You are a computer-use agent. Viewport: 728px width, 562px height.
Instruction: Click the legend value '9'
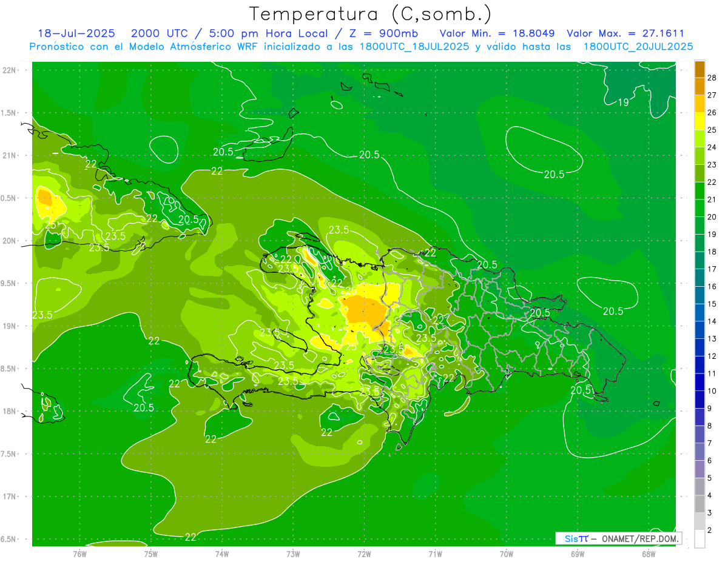tap(710, 409)
